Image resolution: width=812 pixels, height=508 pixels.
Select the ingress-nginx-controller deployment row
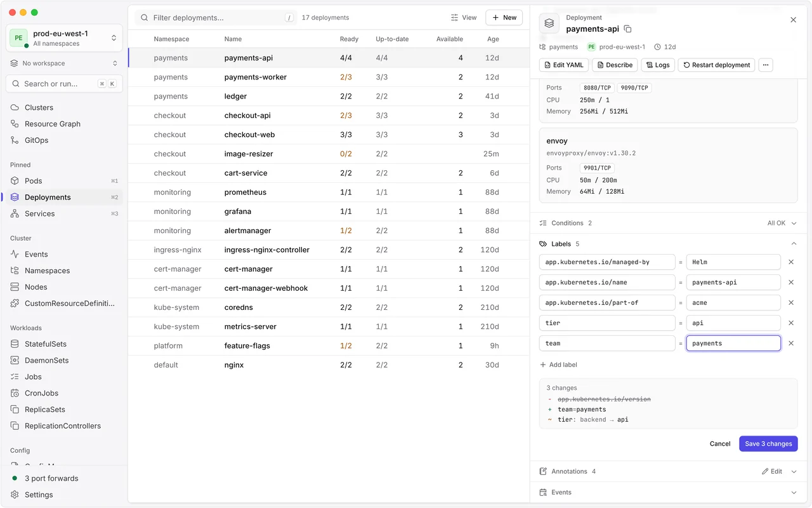click(329, 250)
